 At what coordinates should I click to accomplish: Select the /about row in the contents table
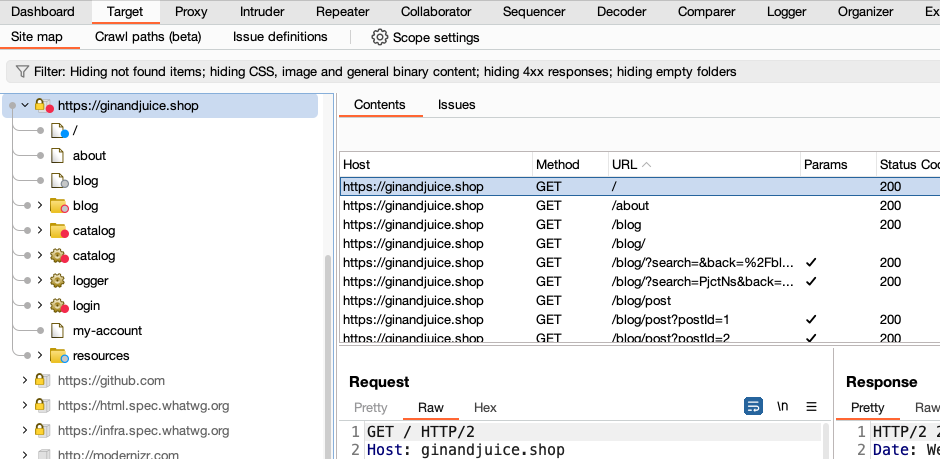(x=630, y=206)
